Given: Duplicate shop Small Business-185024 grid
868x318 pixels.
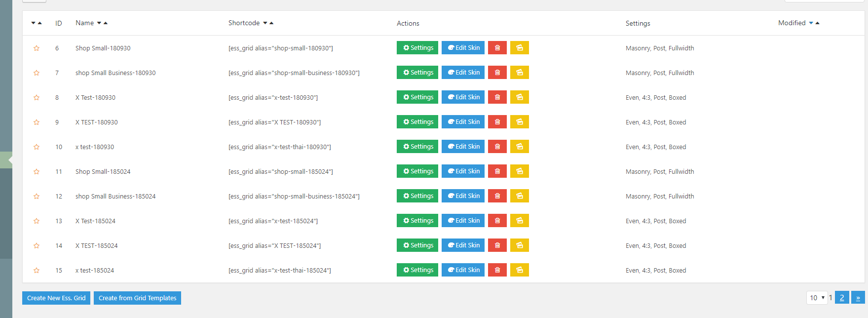Looking at the screenshot, I should pos(519,196).
